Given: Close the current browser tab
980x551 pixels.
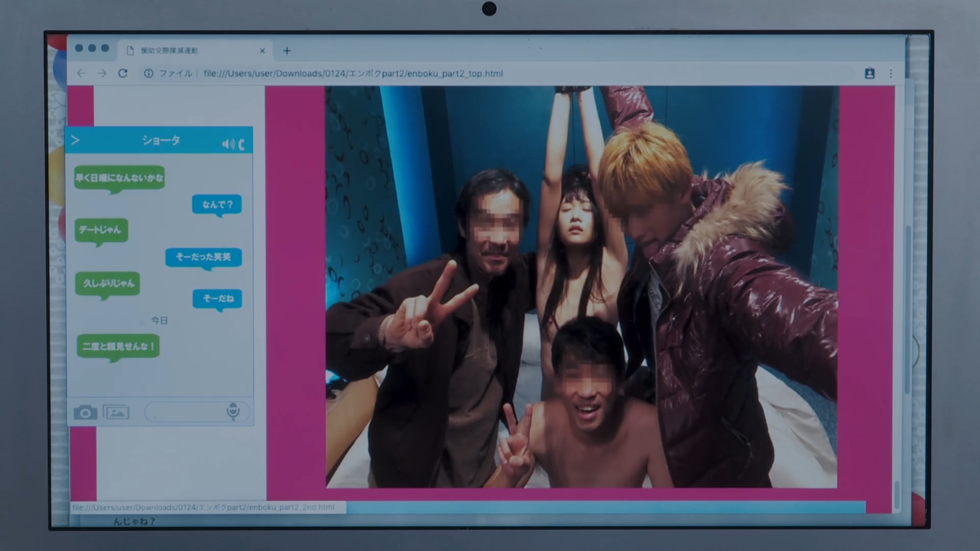Looking at the screenshot, I should [262, 51].
